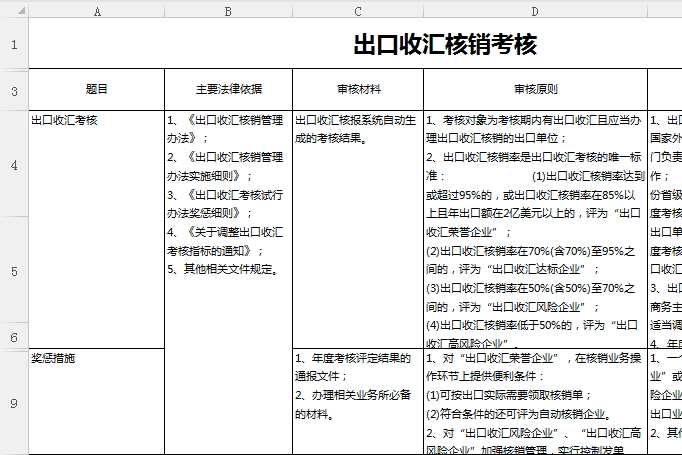Click cell about 年度考核评定结果的通报文件

(358, 401)
